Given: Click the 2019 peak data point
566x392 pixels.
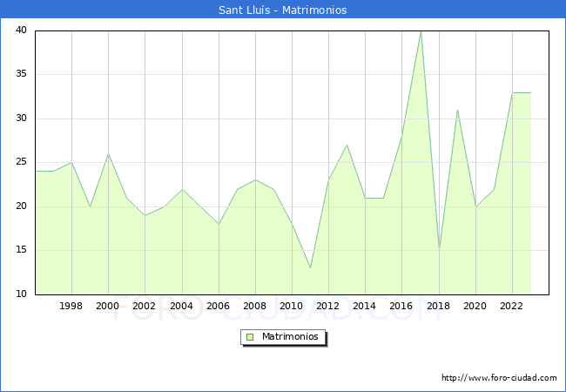Looking at the screenshot, I should pyautogui.click(x=457, y=110).
